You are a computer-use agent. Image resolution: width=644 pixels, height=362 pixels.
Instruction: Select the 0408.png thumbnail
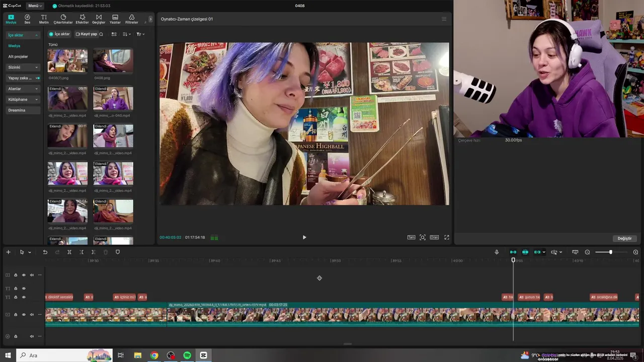pyautogui.click(x=113, y=61)
